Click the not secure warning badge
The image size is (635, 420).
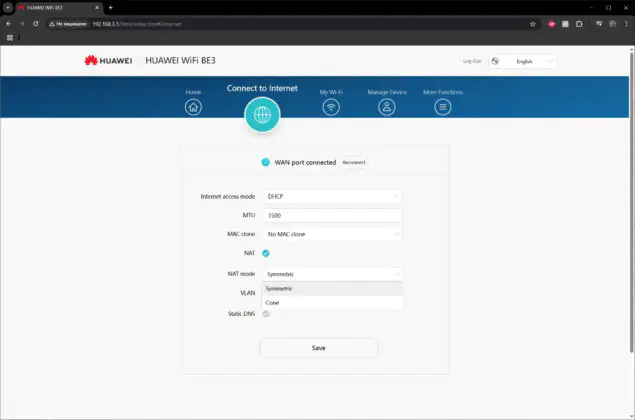[68, 24]
